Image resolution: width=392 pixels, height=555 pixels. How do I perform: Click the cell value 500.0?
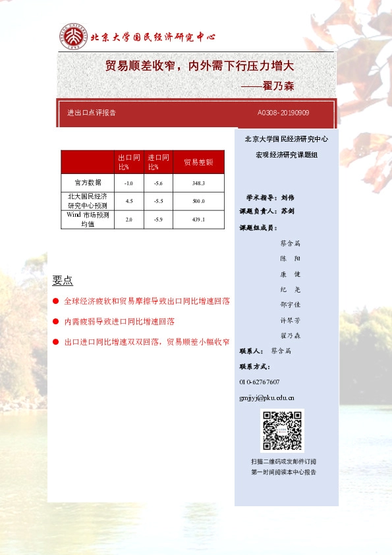pos(198,201)
